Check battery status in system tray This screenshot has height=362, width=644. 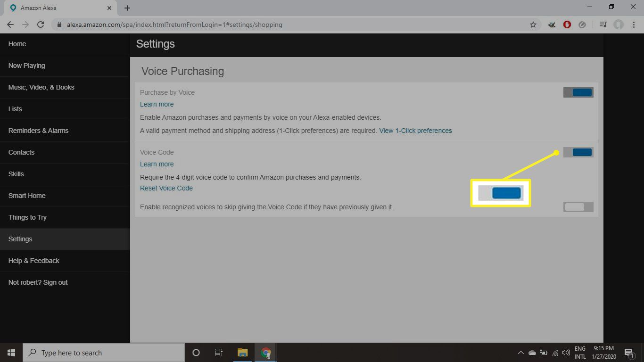pyautogui.click(x=544, y=353)
